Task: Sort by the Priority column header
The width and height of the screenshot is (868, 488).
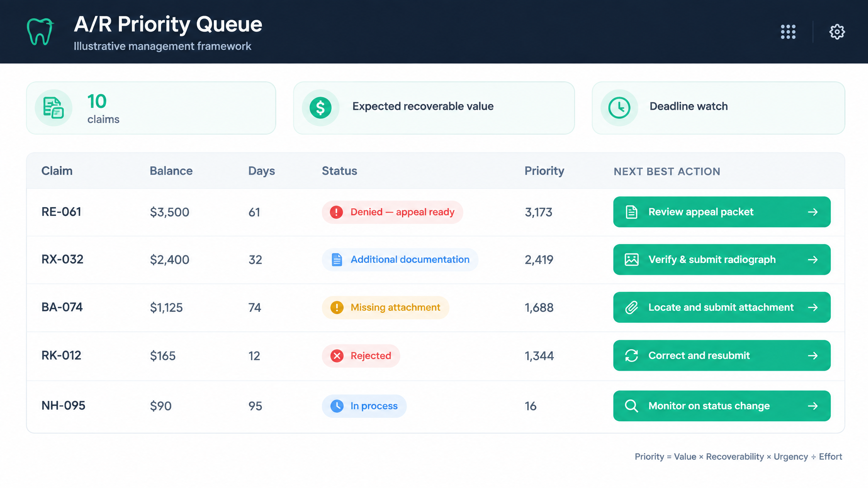Action: click(545, 171)
